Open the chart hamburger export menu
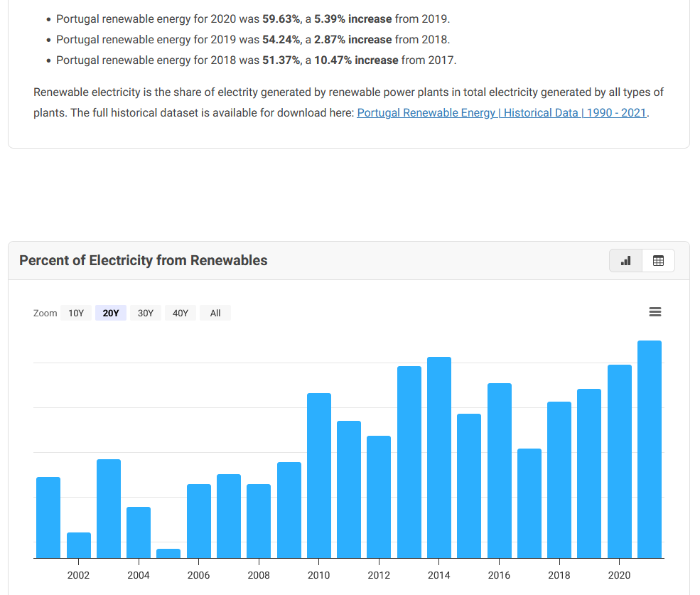 pos(655,312)
